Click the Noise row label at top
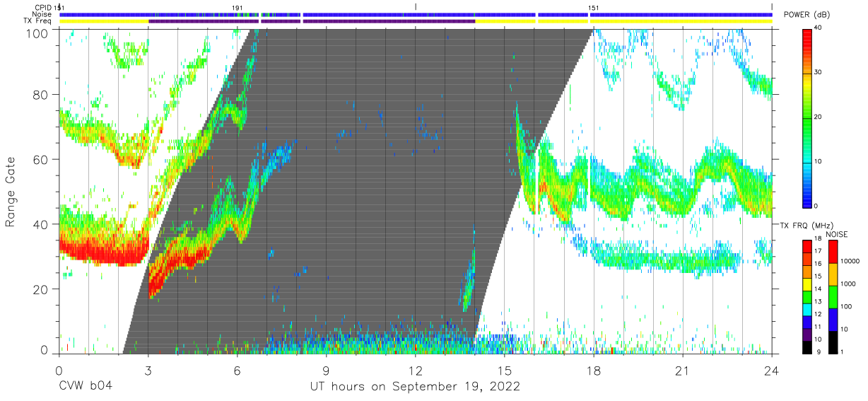The image size is (868, 401). pos(42,14)
